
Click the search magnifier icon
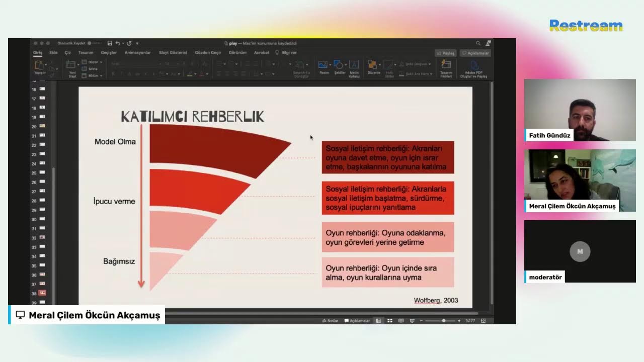click(x=478, y=43)
